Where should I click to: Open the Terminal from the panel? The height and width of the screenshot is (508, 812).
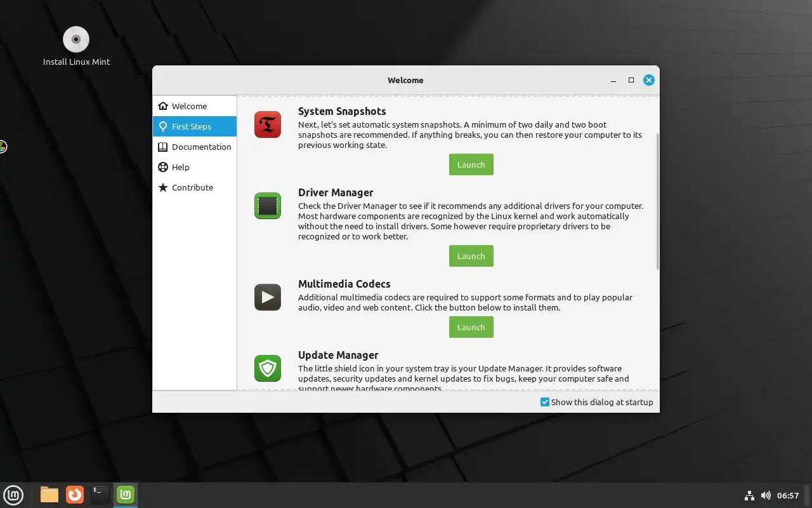(x=100, y=494)
